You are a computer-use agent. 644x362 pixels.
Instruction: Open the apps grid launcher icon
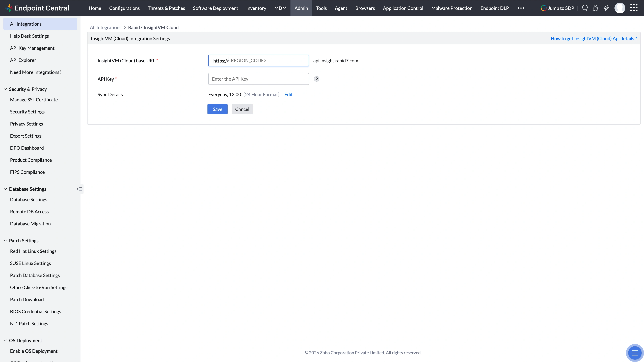coord(634,8)
